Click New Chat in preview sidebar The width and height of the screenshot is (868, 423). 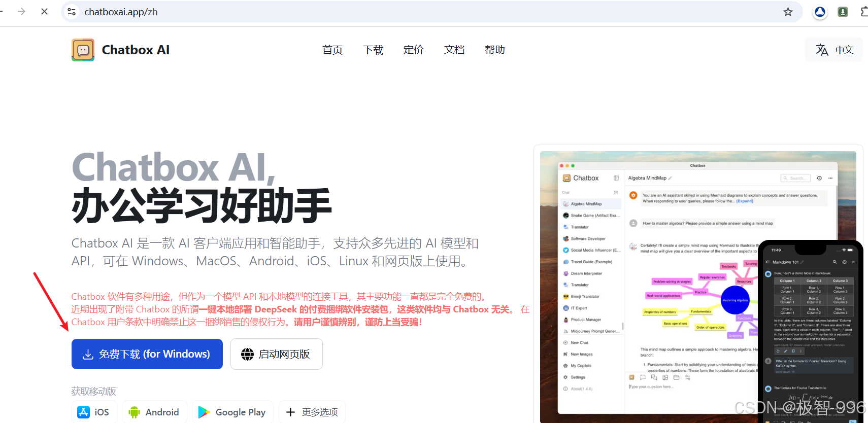[x=579, y=343]
